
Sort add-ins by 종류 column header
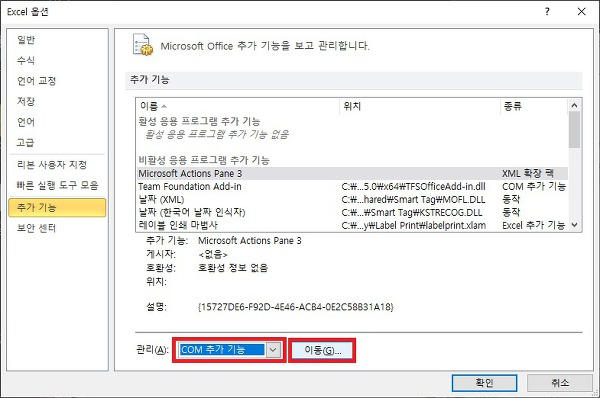tap(533, 106)
